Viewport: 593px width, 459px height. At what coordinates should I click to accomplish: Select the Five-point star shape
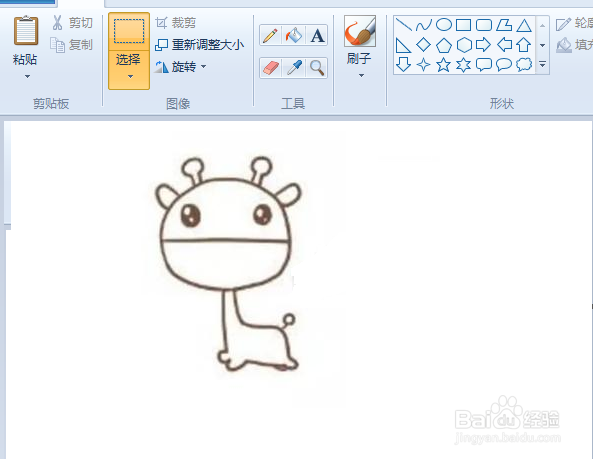pos(444,65)
